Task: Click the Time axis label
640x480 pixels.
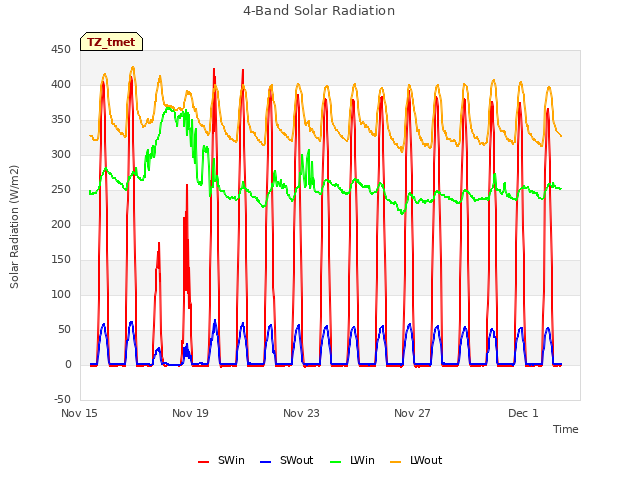Action: pos(566,429)
